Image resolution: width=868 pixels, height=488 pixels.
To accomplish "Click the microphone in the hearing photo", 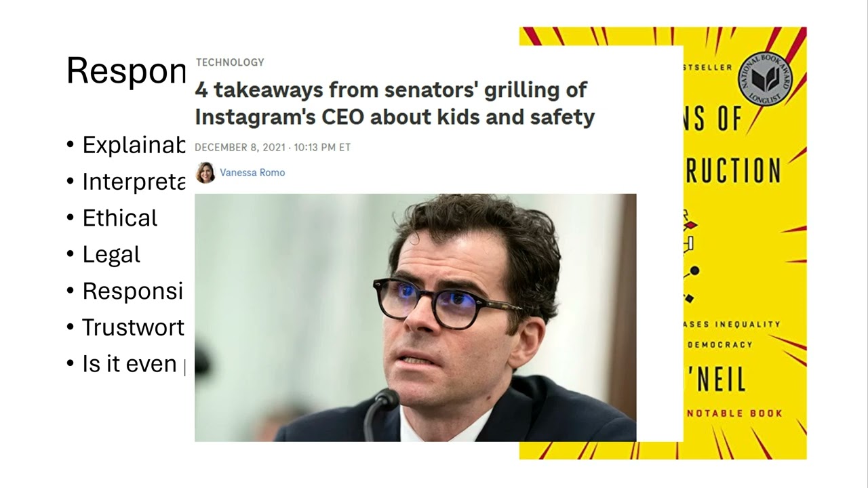I will (380, 413).
